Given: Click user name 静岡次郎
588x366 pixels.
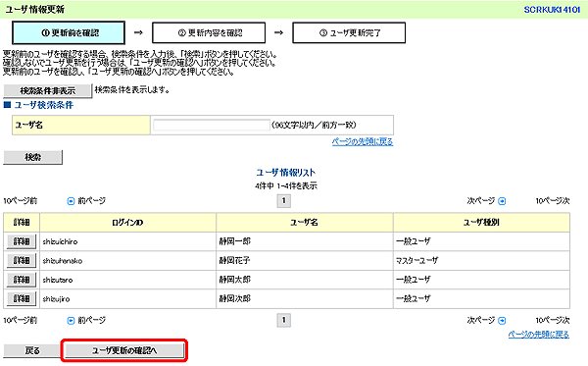Looking at the screenshot, I should (235, 299).
